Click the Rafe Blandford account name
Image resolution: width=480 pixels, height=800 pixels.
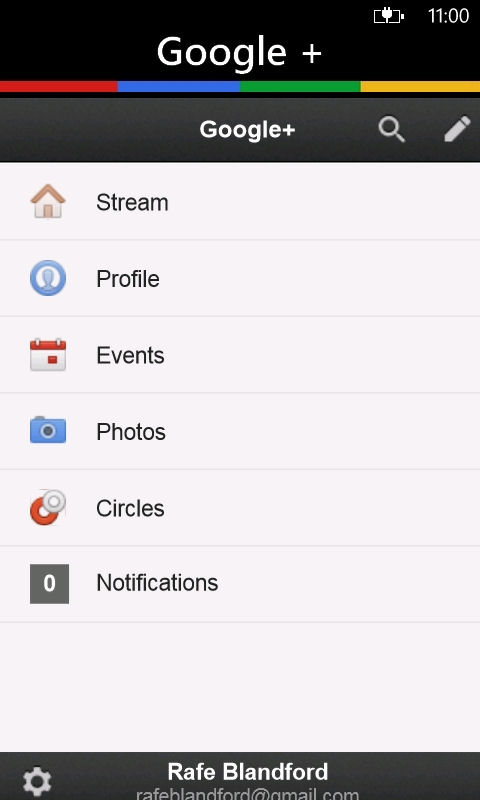[248, 772]
